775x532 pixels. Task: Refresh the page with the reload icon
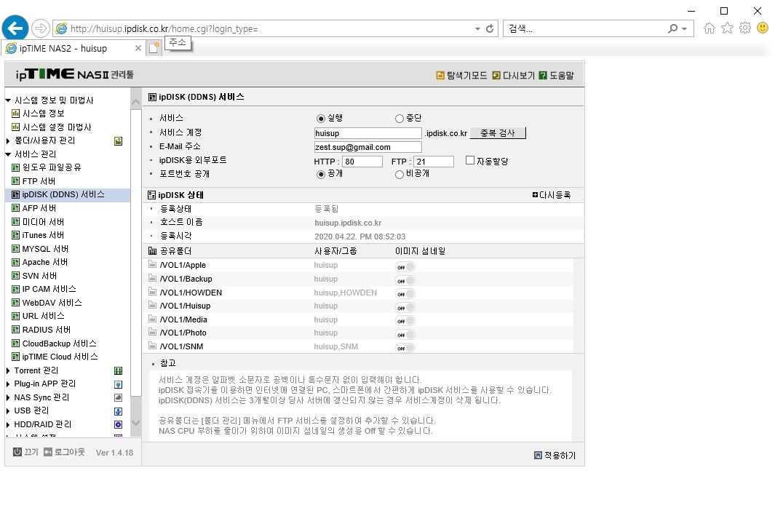pyautogui.click(x=489, y=28)
